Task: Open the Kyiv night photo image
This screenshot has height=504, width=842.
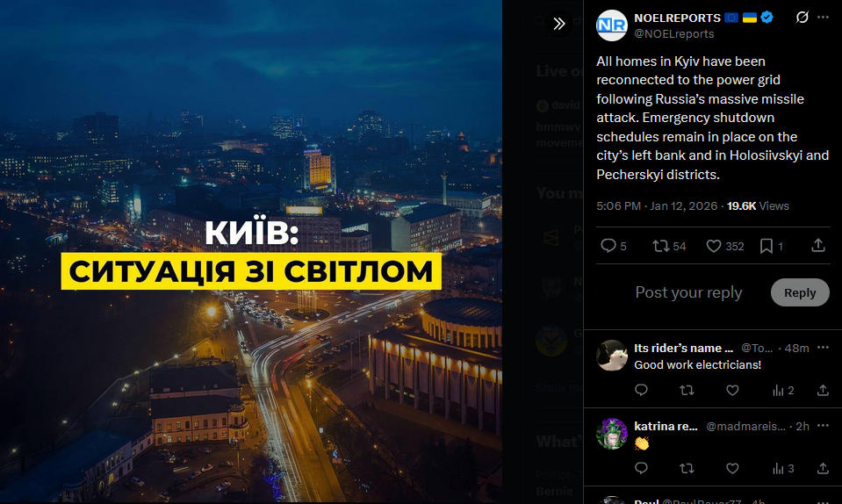Action: coord(251,251)
